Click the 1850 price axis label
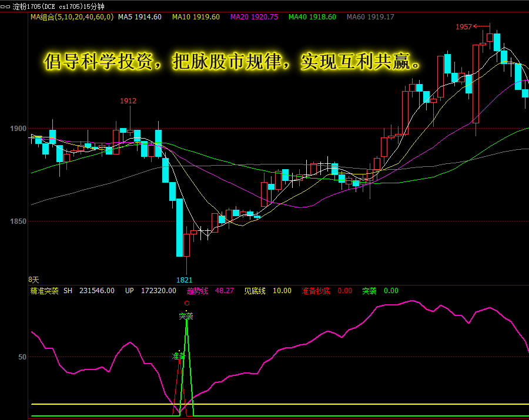Viewport: 529px width, 420px height. (18, 221)
